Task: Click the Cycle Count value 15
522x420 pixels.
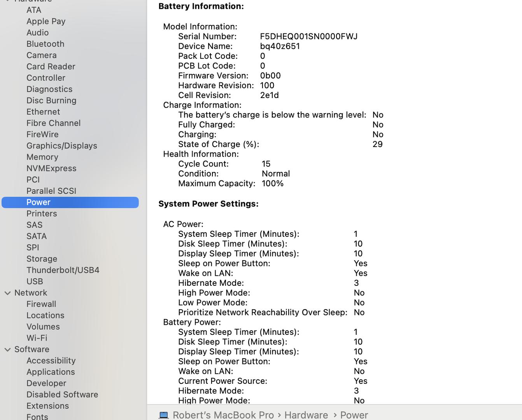Action: (266, 164)
